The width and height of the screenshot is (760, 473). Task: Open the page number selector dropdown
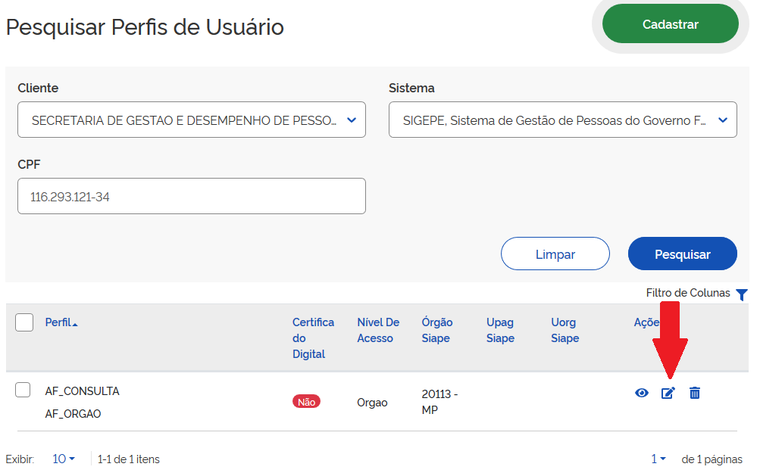pos(659,459)
